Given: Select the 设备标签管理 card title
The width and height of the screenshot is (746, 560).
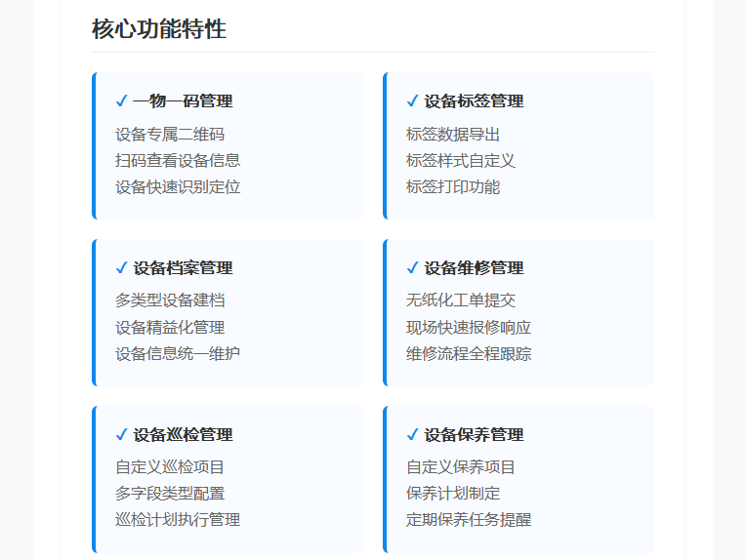Looking at the screenshot, I should click(474, 100).
